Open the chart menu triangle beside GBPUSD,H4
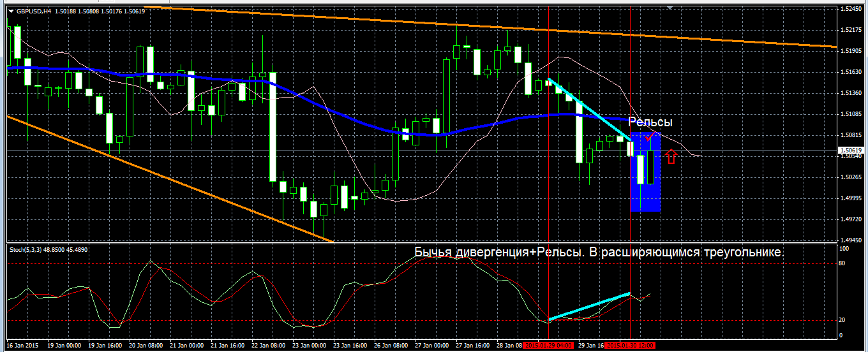This screenshot has width=868, height=352. 11,11
